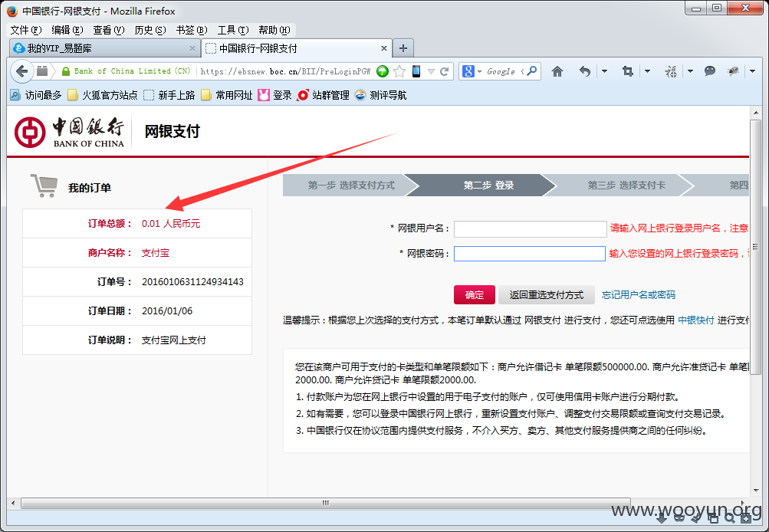Viewport: 769px width, 532px height.
Task: Click the zoom magnifier in status bar
Action: [x=730, y=517]
